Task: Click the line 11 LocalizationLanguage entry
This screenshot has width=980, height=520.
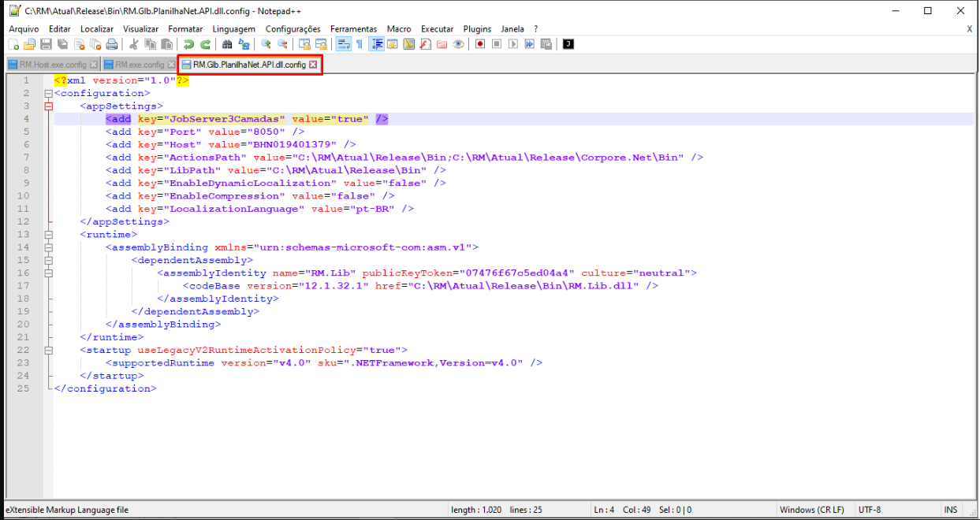Action: [x=260, y=209]
